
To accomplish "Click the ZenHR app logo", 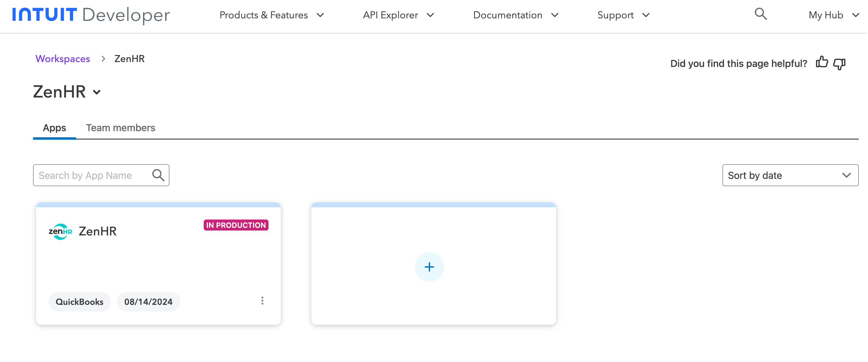I will (61, 231).
